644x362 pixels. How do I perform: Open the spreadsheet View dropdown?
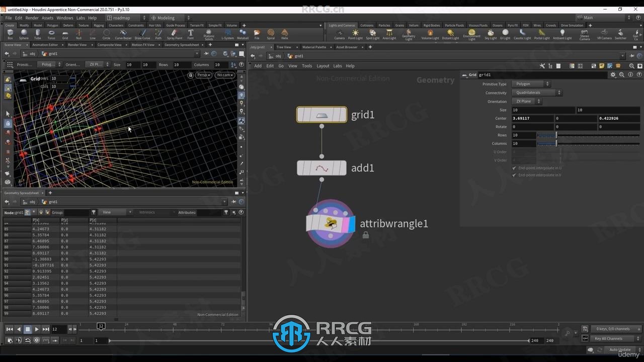[115, 212]
